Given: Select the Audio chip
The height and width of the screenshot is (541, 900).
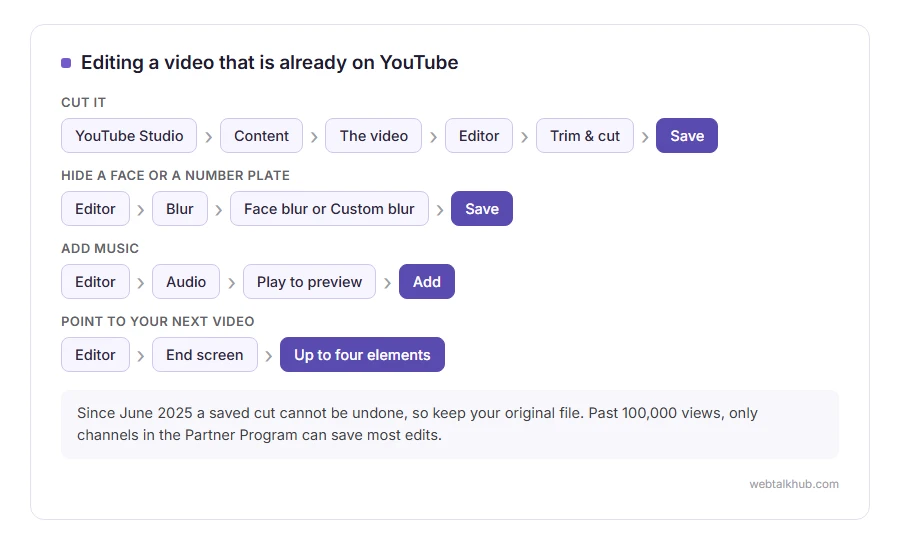Looking at the screenshot, I should click(x=186, y=282).
